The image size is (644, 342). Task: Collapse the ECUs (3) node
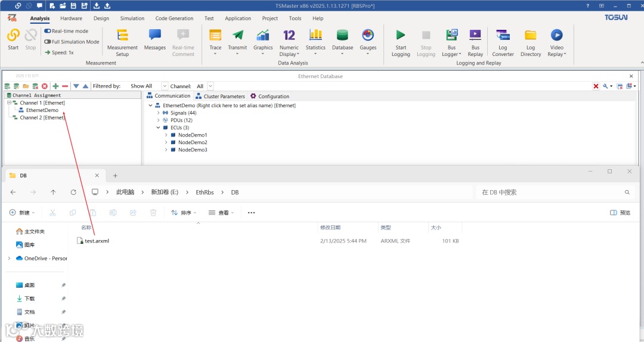(158, 128)
